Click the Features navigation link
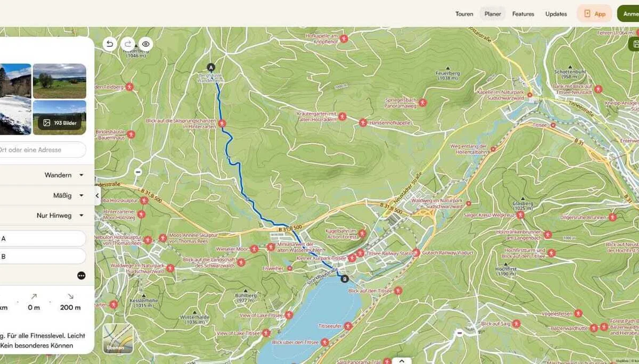The width and height of the screenshot is (639, 364). 523,14
